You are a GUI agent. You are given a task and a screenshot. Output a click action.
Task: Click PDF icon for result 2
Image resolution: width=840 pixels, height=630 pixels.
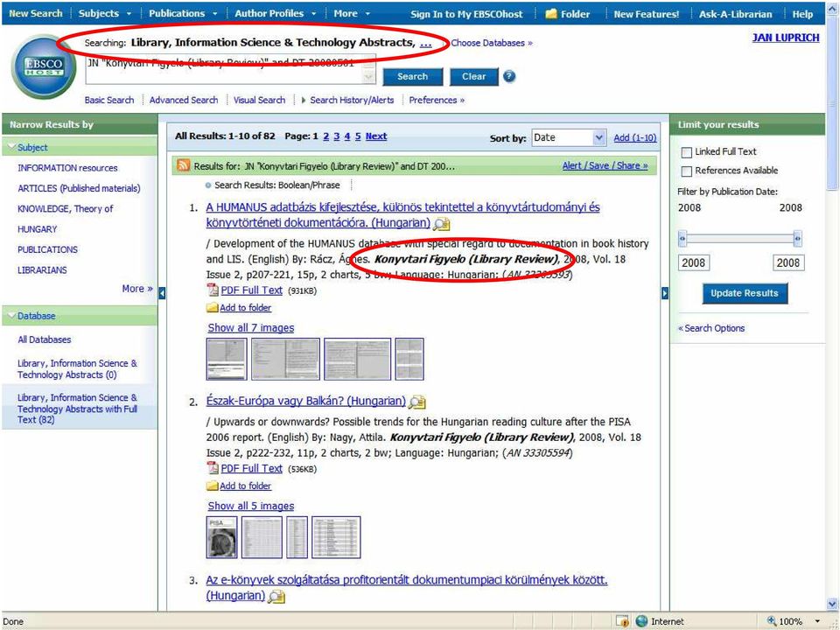click(213, 468)
